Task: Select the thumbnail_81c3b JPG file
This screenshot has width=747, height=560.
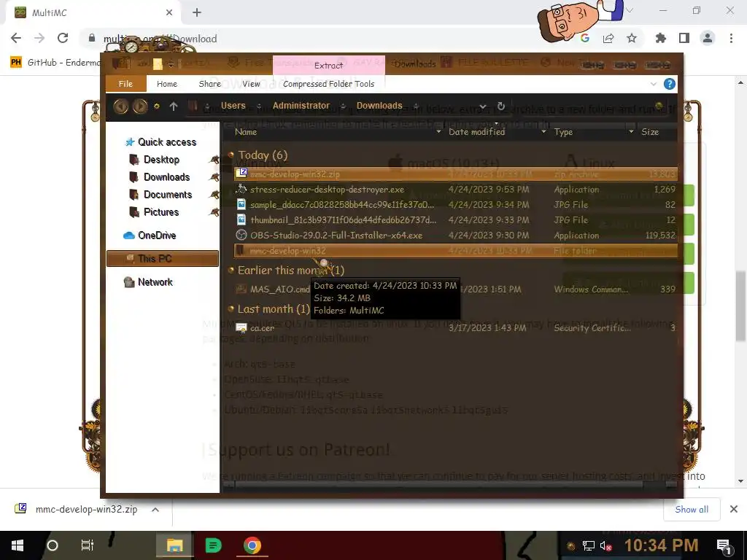Action: pos(343,220)
